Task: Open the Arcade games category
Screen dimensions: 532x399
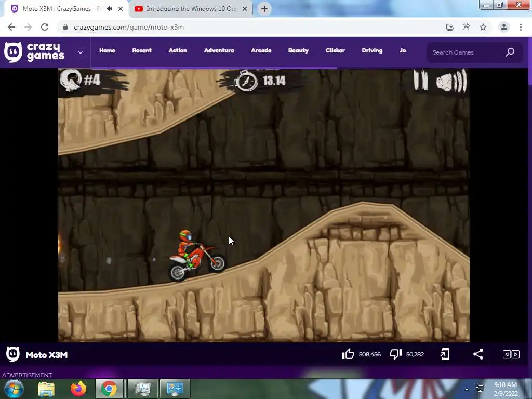Action: (261, 50)
